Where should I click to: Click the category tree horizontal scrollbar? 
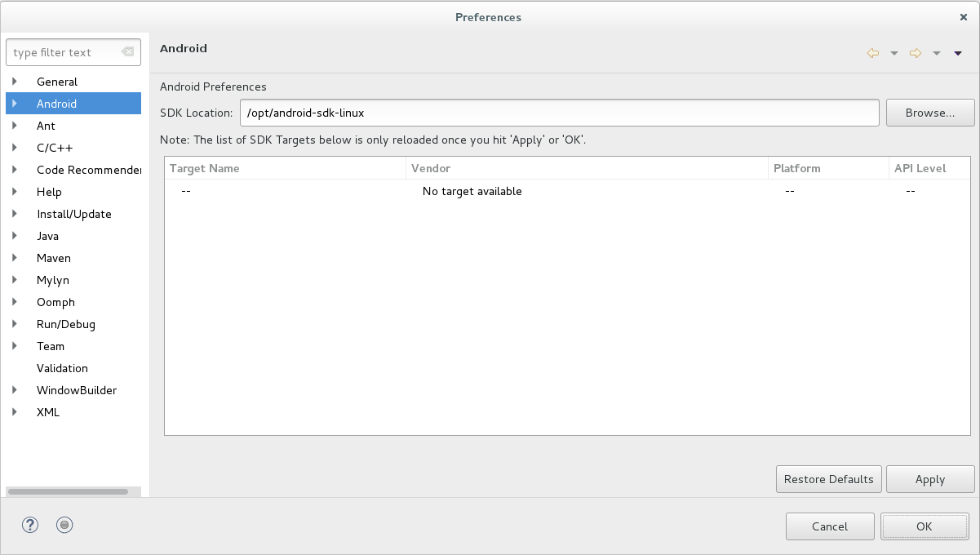68,491
